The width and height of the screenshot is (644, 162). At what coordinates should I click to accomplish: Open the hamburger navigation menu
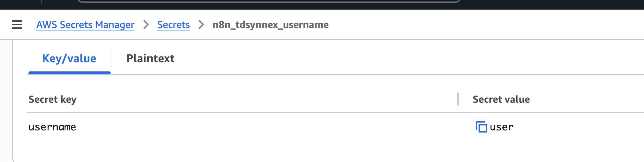pos(17,25)
